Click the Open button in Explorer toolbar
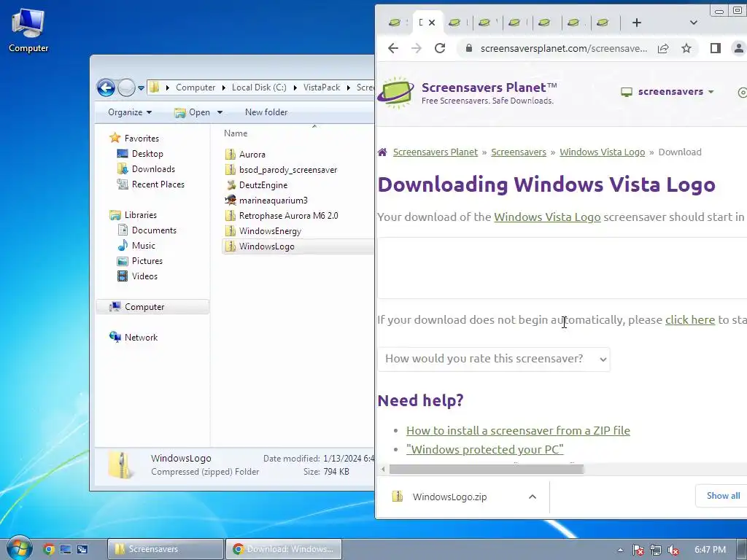This screenshot has width=747, height=560. click(x=193, y=112)
